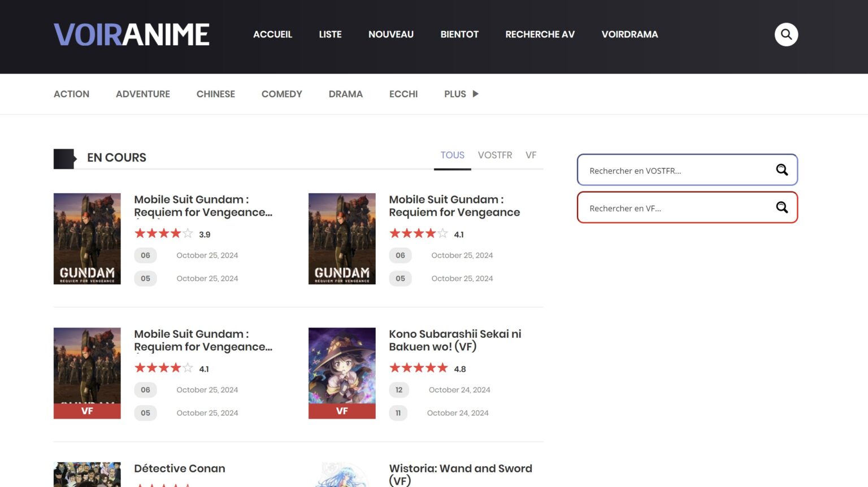Click episode 12 badge of KonoSuba
868x487 pixels.
click(x=399, y=390)
